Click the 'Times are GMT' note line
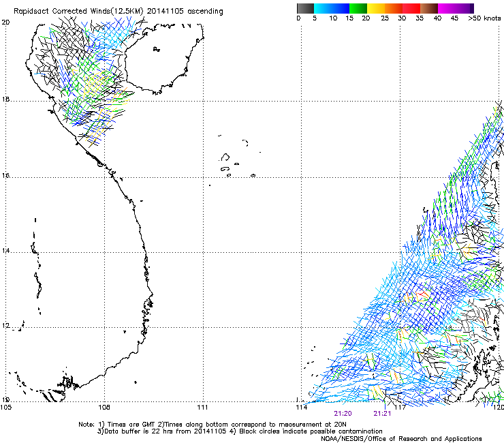The image size is (504, 443). tap(212, 425)
